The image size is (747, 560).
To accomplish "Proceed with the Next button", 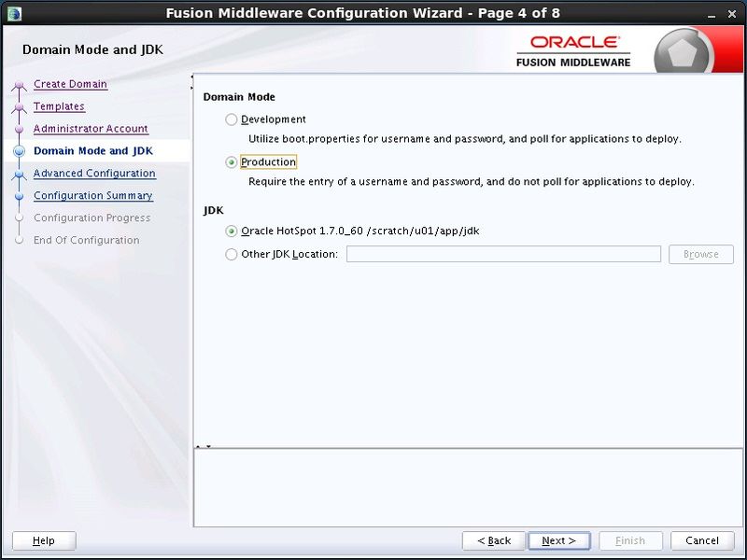I will (x=558, y=540).
